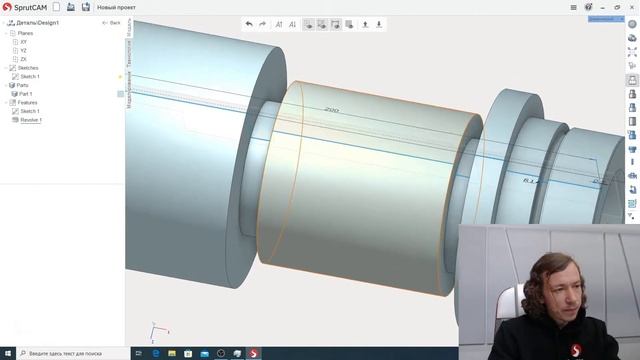Click the blue highlighted tag at top right
This screenshot has width=640, height=360.
point(606,19)
